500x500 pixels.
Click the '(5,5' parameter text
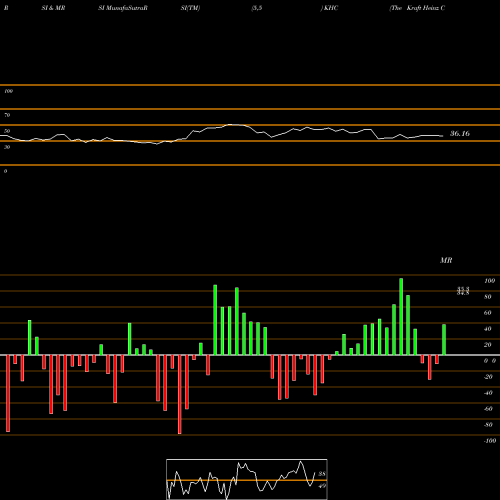pyautogui.click(x=257, y=8)
